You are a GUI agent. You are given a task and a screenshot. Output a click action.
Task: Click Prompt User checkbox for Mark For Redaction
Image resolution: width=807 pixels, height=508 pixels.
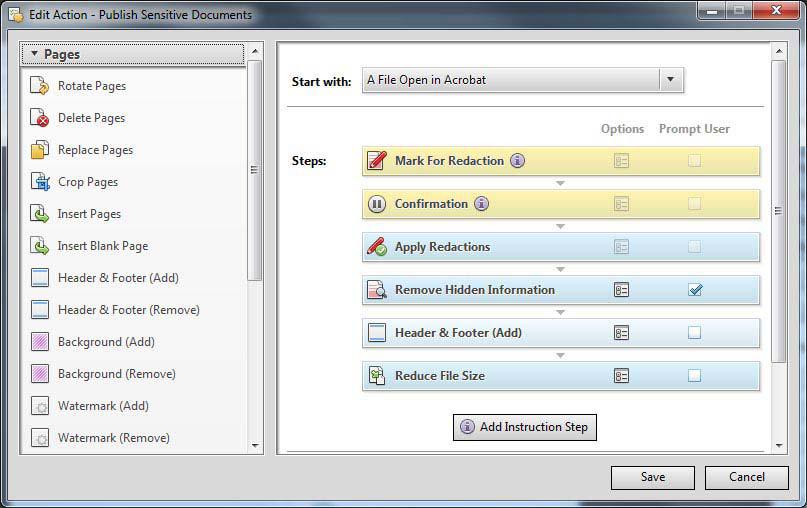click(x=694, y=161)
